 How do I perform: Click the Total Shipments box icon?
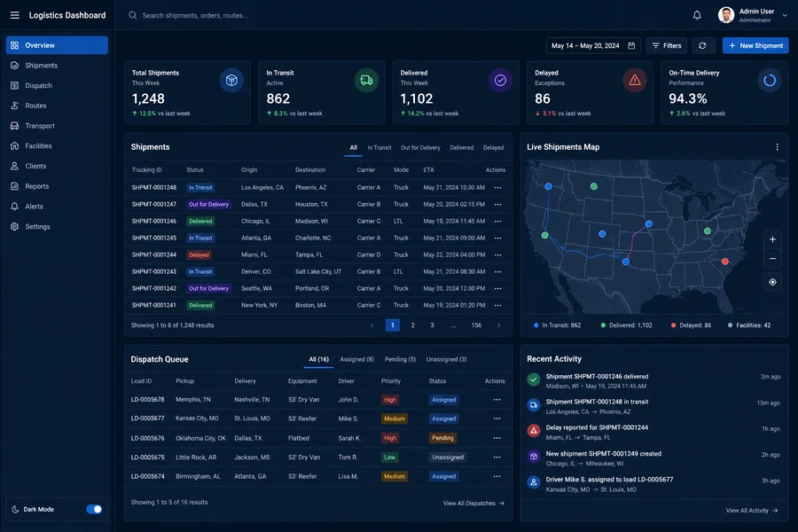tap(231, 81)
